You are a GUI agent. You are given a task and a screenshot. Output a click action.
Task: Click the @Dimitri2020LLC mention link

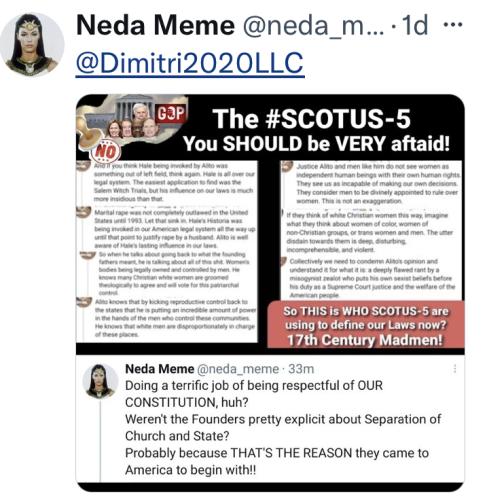click(190, 63)
